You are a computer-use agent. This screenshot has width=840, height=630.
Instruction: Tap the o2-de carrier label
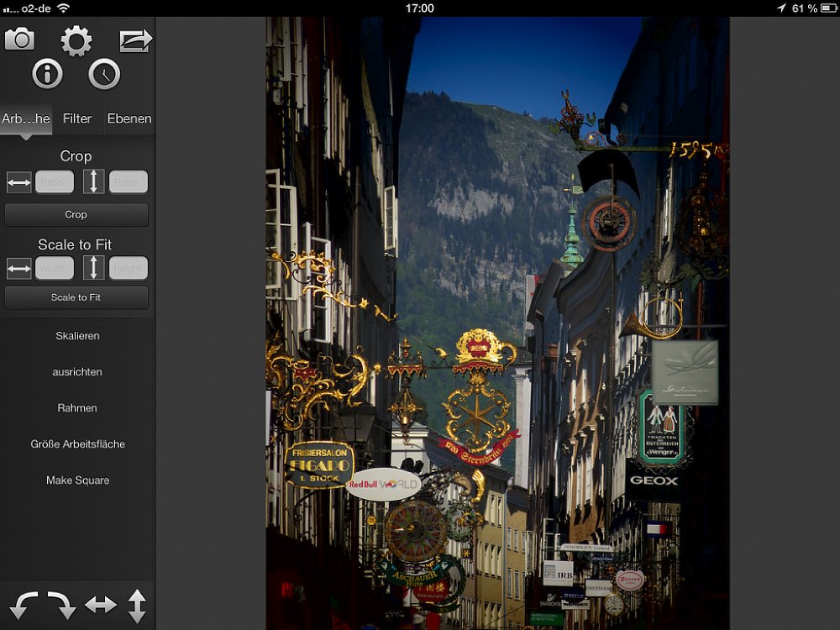[x=35, y=8]
